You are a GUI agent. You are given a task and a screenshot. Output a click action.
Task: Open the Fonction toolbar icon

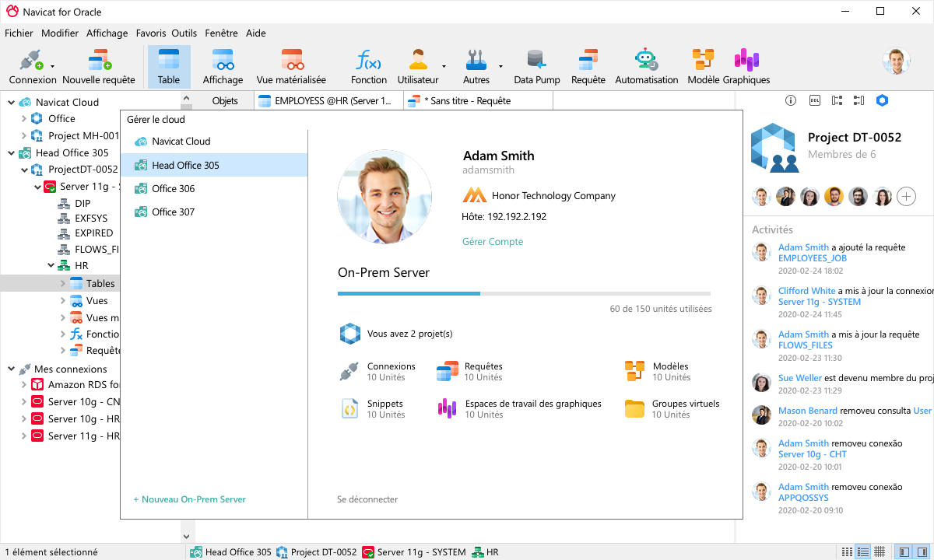pyautogui.click(x=369, y=67)
